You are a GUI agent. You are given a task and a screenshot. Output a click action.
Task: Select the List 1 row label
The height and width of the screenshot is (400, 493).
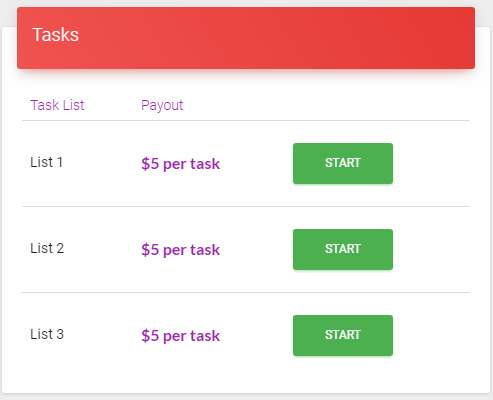46,162
